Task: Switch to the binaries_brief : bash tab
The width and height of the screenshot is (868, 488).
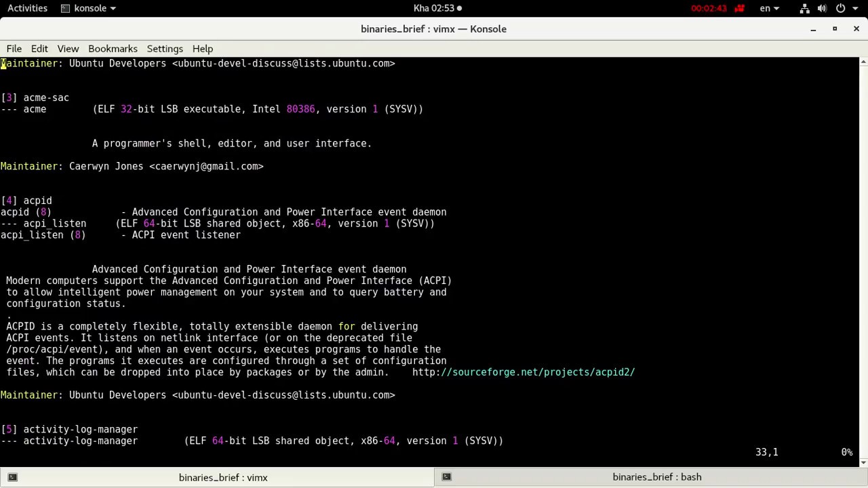Action: [651, 477]
